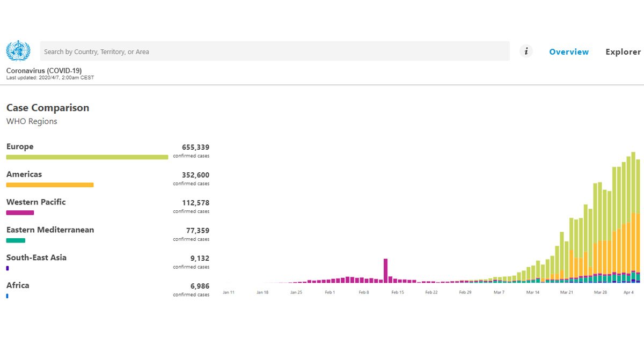644x338 pixels.
Task: Open the info icon next to search
Action: [526, 52]
